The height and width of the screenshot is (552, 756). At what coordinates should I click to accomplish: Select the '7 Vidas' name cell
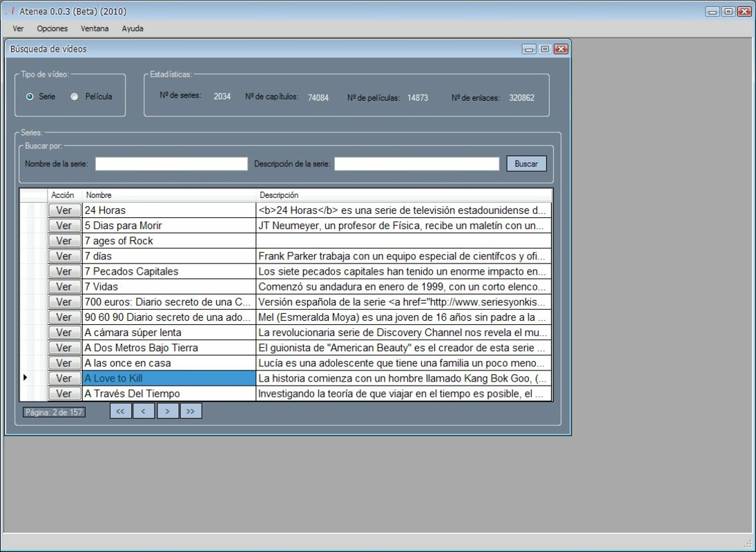coord(168,286)
